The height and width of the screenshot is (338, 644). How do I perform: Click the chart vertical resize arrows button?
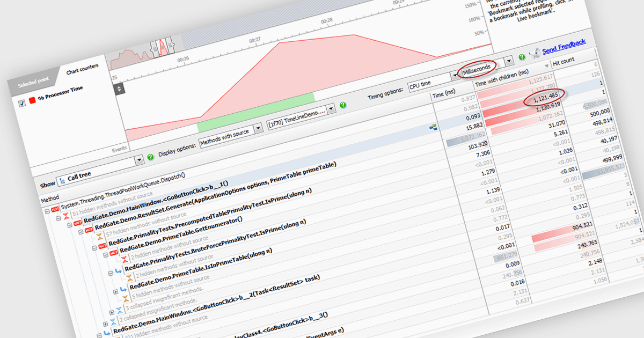tap(119, 87)
